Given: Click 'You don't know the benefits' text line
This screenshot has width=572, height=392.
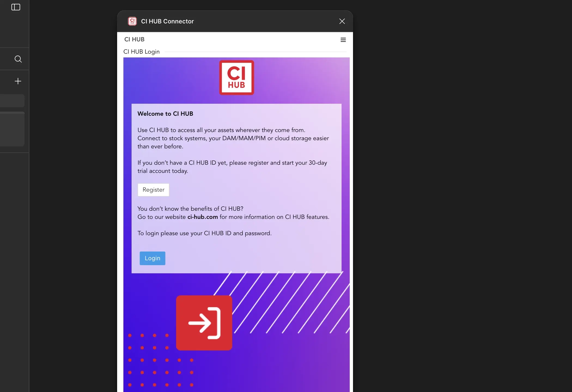Looking at the screenshot, I should (190, 209).
